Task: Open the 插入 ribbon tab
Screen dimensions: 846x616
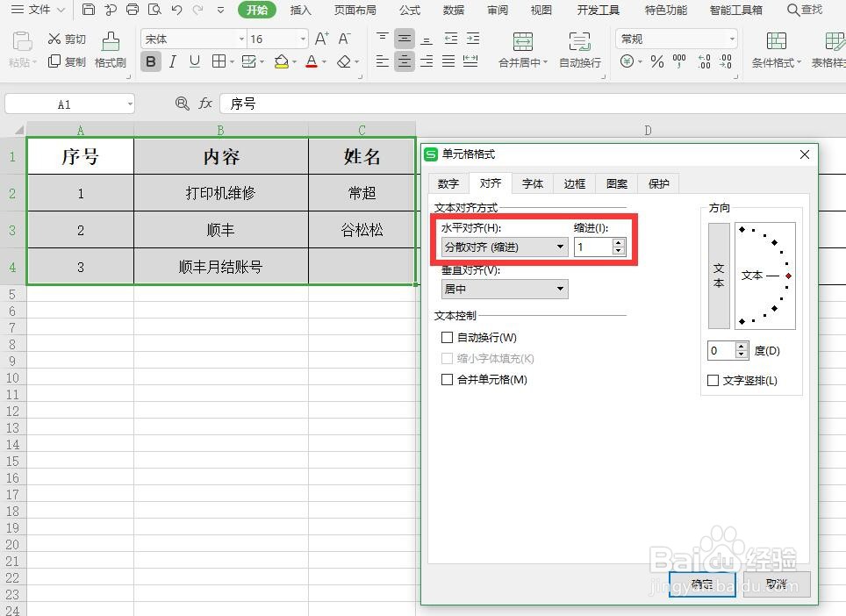Action: click(x=301, y=10)
